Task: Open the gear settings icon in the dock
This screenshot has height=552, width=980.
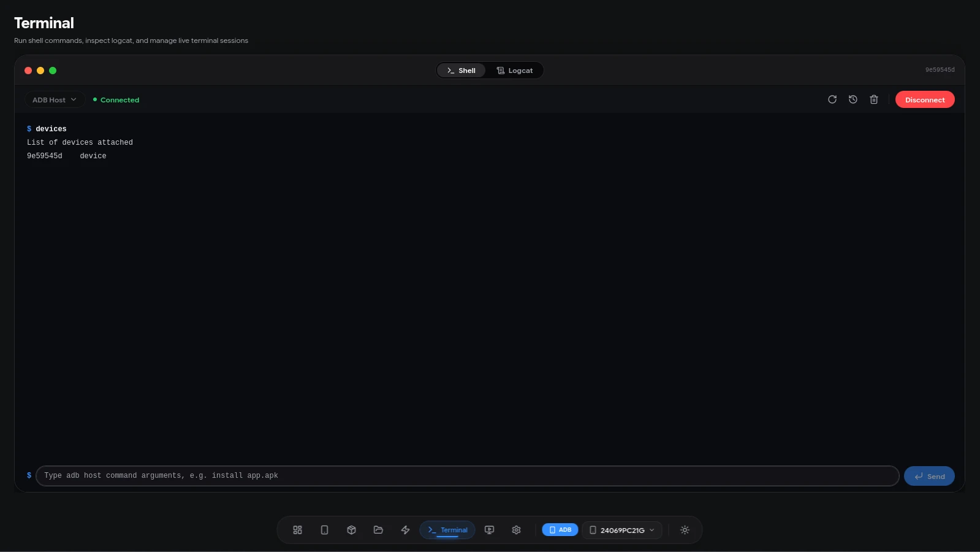Action: [x=516, y=530]
